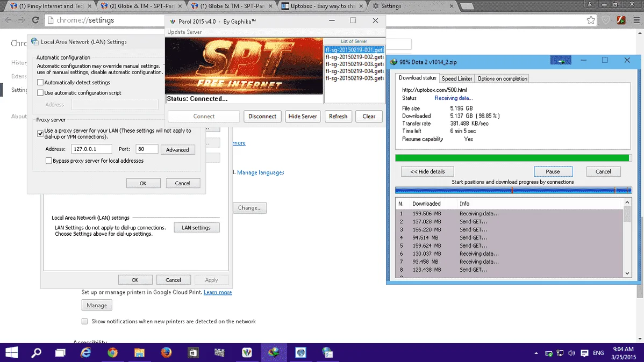Click Disconnect in Parol window
The image size is (644, 362).
[x=262, y=116]
